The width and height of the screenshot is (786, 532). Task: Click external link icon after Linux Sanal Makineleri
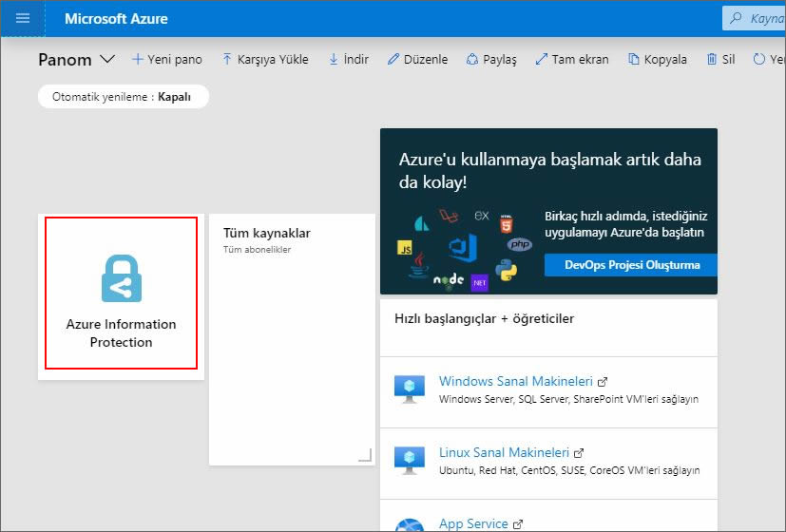pyautogui.click(x=579, y=453)
